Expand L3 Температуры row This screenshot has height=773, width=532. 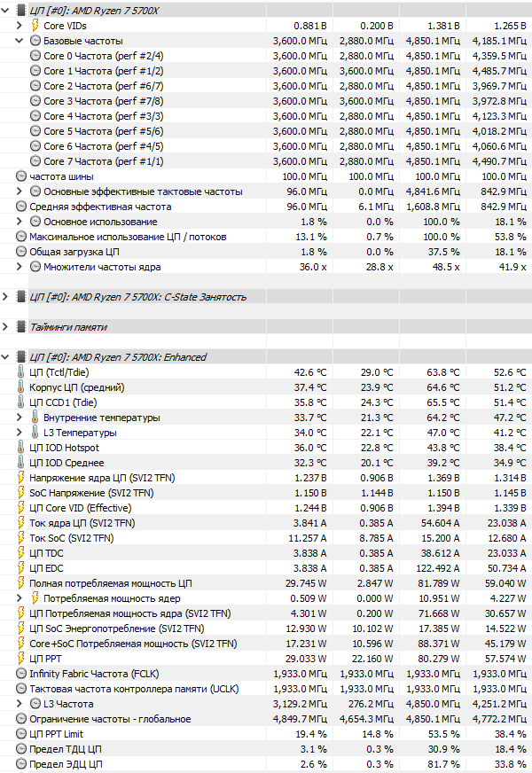point(20,433)
